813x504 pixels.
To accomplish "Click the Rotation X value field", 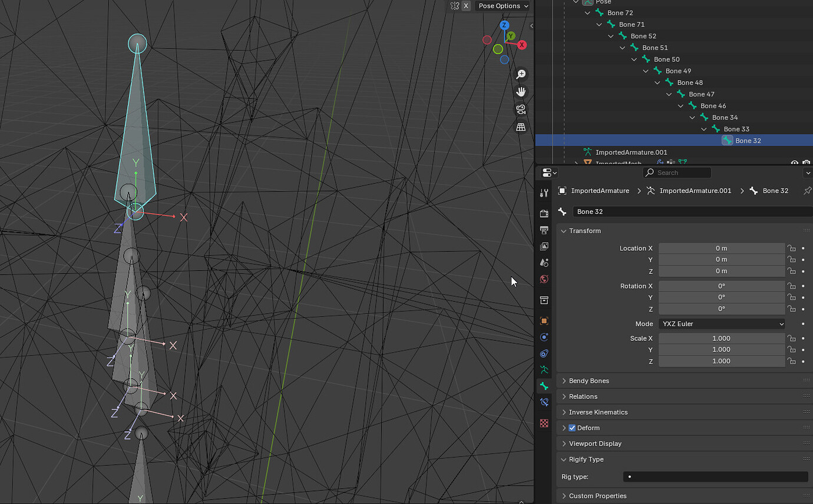I will click(x=722, y=286).
